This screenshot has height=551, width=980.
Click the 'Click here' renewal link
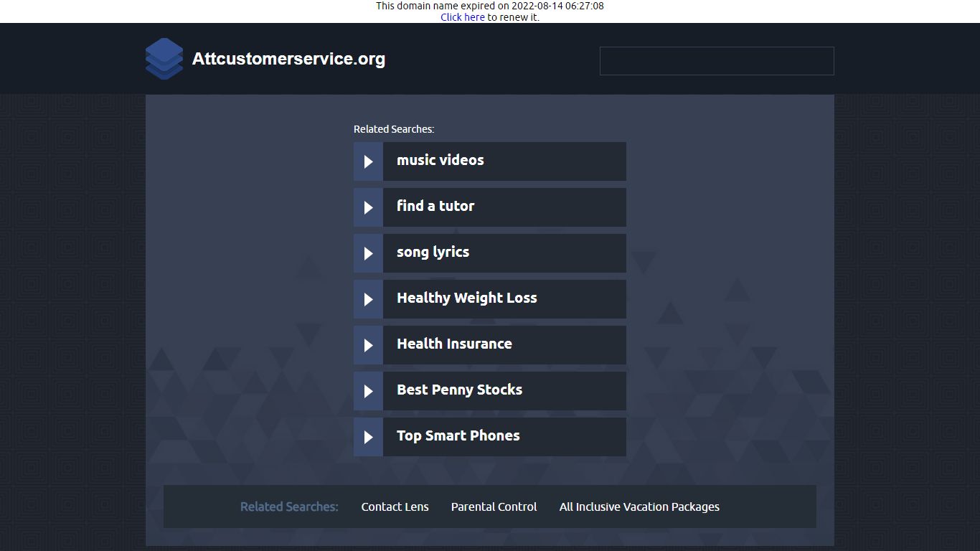pos(463,17)
